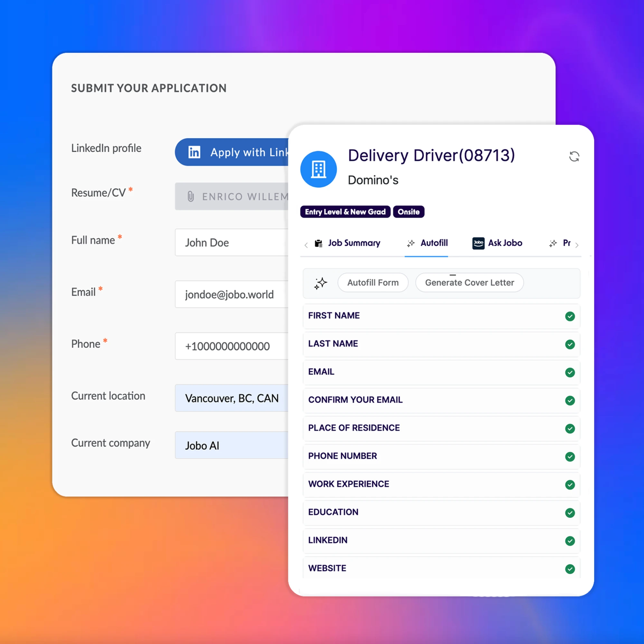Click the sparkle icon on the Autofill tab
Screen dimensions: 644x644
click(411, 243)
